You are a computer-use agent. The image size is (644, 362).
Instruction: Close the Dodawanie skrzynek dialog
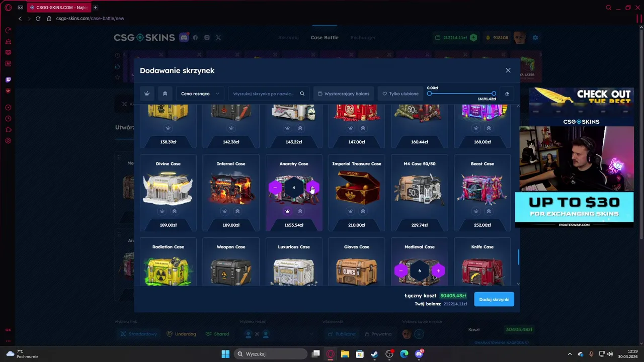508,70
